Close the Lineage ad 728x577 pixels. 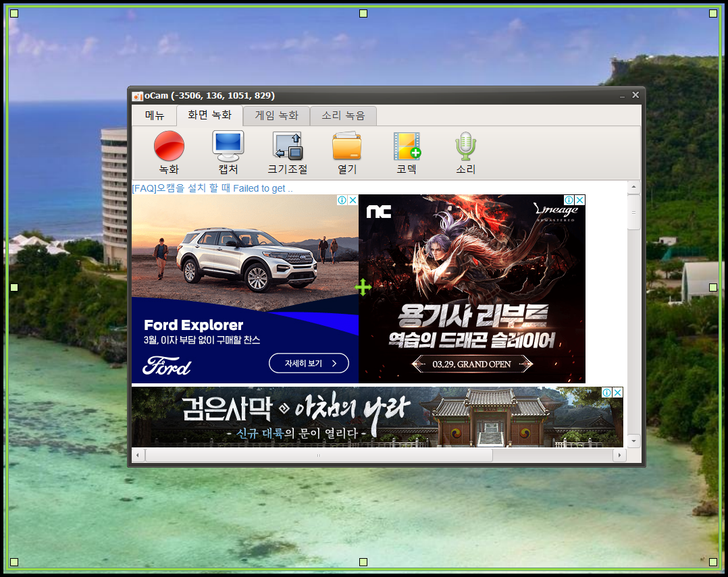580,200
